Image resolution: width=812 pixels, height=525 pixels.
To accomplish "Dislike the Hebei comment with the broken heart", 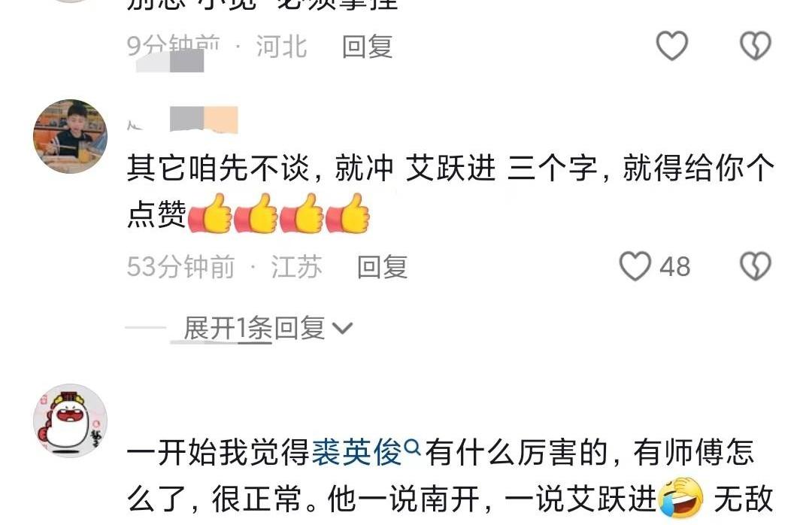I will [756, 46].
